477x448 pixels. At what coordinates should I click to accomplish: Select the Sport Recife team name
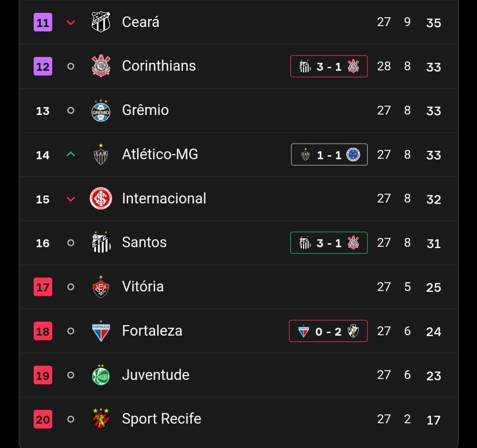coord(161,419)
